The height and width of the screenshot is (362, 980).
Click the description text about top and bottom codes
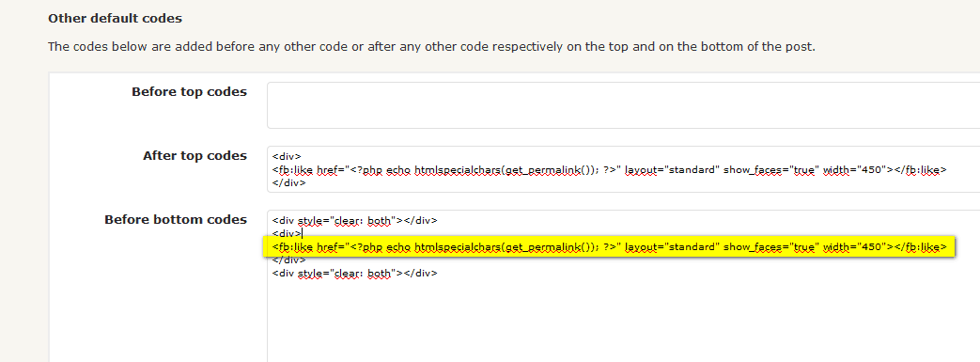432,47
